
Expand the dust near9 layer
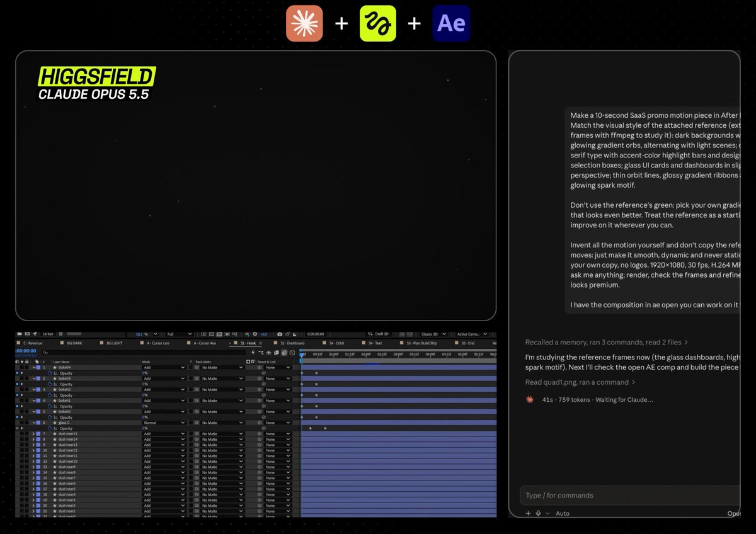tap(33, 467)
